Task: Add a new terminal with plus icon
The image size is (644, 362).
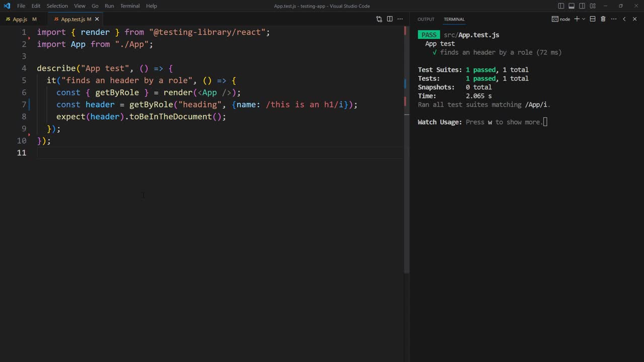Action: tap(577, 19)
